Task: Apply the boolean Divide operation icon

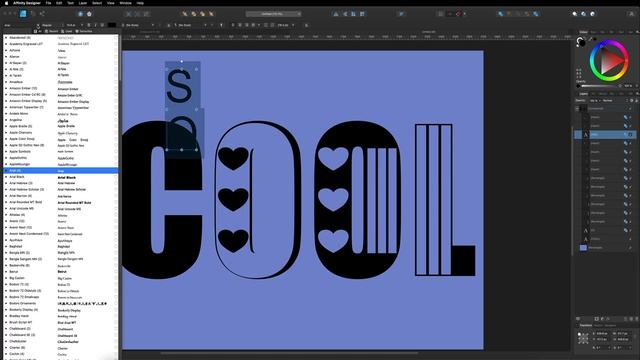Action: point(536,14)
